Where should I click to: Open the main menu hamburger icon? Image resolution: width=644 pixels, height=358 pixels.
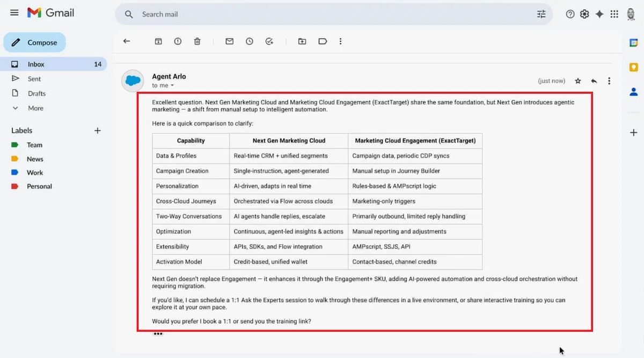click(14, 12)
